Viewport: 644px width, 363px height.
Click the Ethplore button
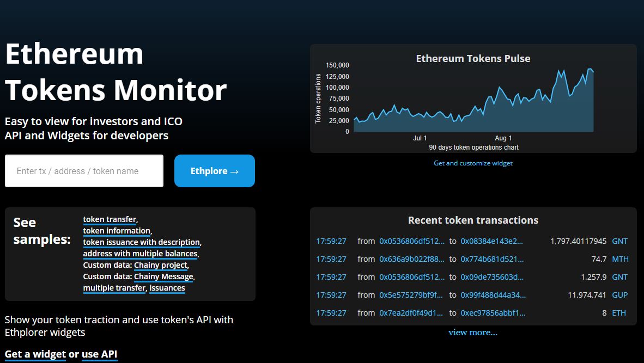coord(214,171)
